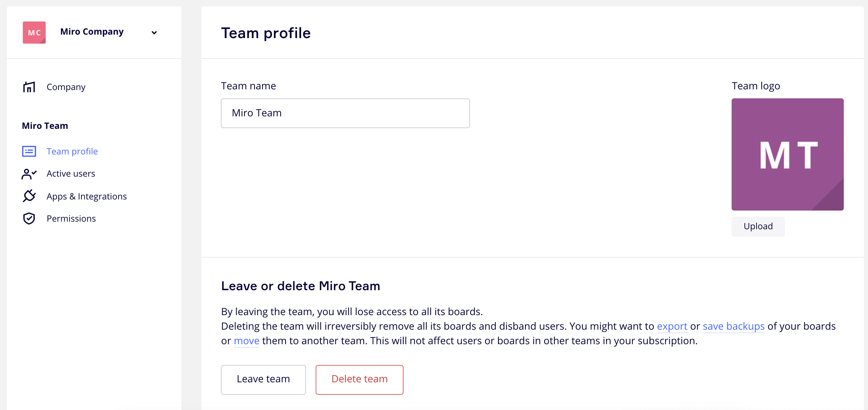Click the Permissions shield icon
The image size is (868, 410).
pyautogui.click(x=29, y=219)
